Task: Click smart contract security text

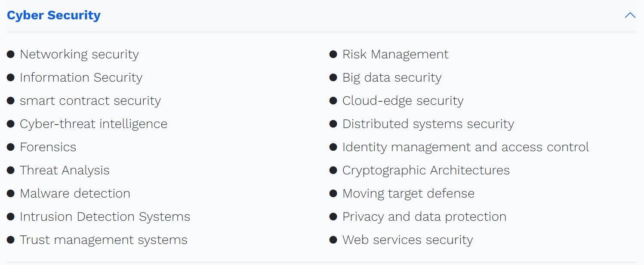Action: 90,101
